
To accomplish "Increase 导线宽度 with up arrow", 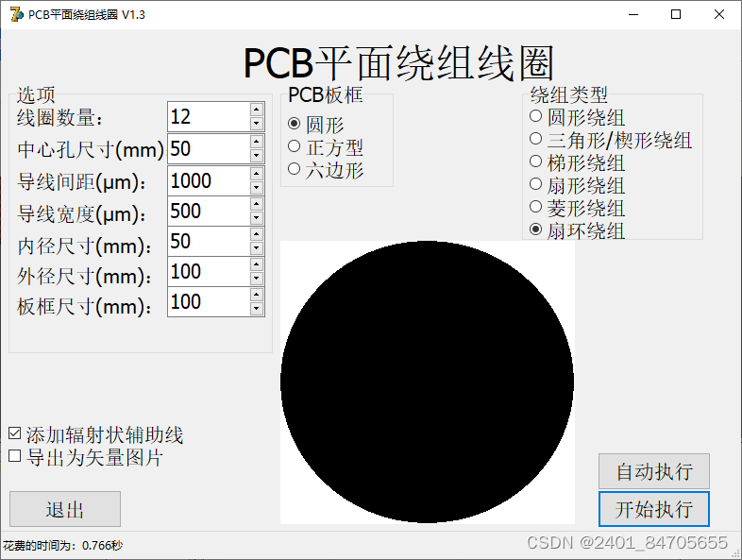I will (x=257, y=204).
